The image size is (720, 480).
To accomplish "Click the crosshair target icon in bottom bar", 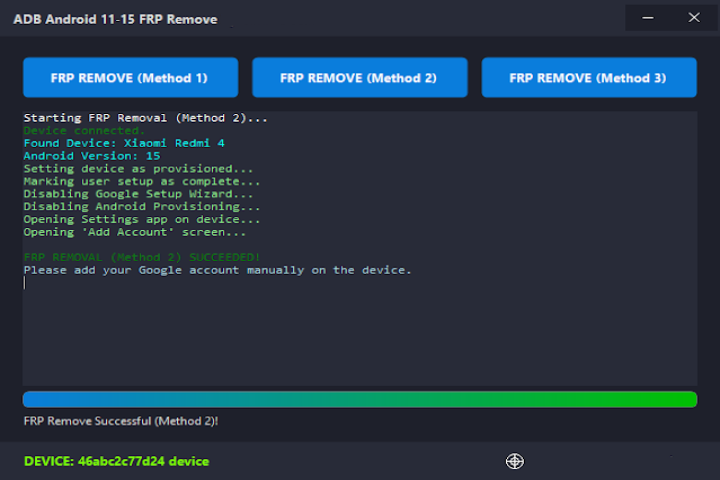I will pos(514,461).
